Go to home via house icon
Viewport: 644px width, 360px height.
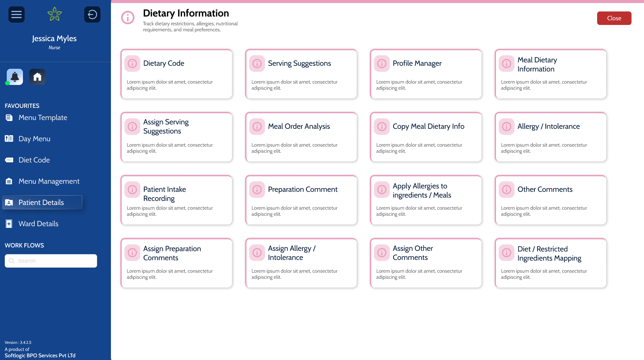pyautogui.click(x=37, y=77)
